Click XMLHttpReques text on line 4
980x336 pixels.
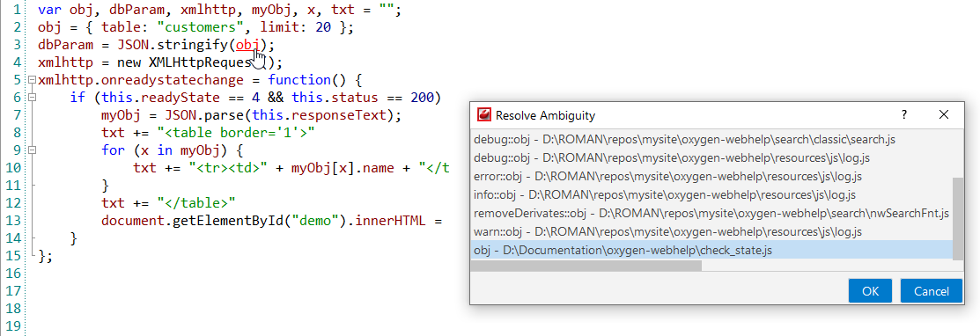[199, 62]
